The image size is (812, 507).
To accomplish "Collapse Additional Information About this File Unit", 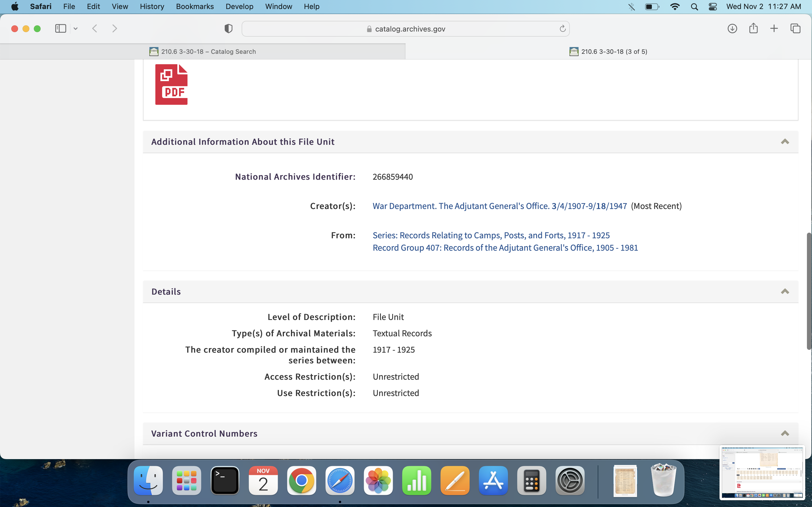I will [785, 141].
